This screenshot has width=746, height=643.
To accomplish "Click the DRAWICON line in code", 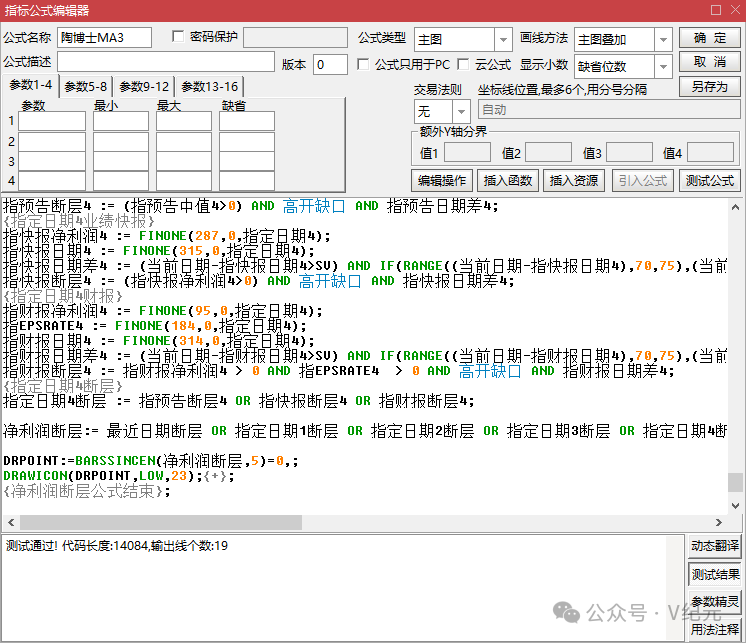I will tap(118, 476).
